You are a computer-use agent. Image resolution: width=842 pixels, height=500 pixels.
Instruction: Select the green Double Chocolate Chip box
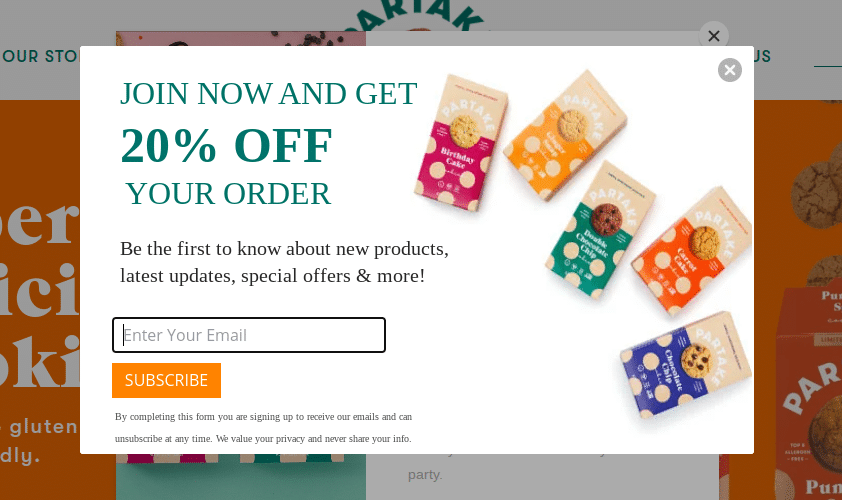[600, 229]
